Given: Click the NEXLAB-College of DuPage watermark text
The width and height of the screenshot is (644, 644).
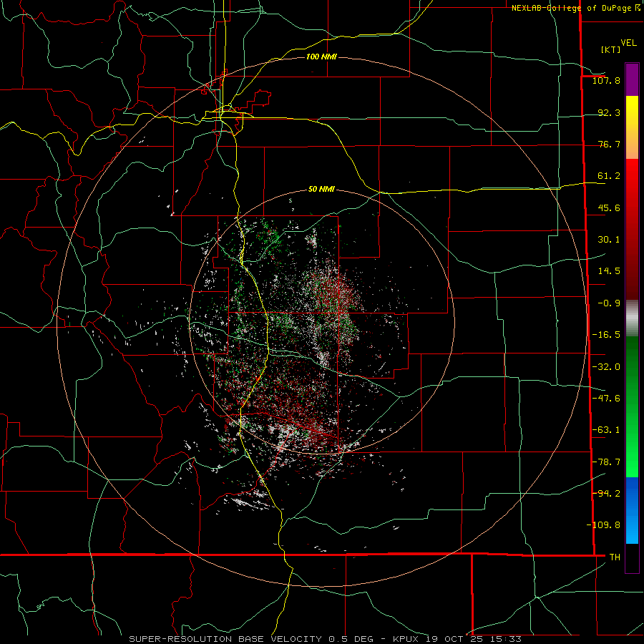Looking at the screenshot, I should coord(576,8).
